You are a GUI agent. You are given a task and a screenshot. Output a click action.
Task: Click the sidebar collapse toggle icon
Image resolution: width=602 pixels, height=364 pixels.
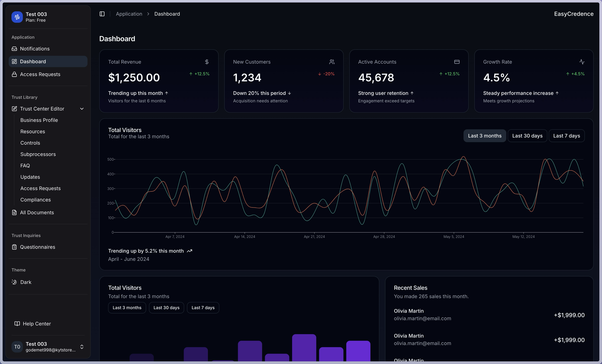tap(102, 14)
